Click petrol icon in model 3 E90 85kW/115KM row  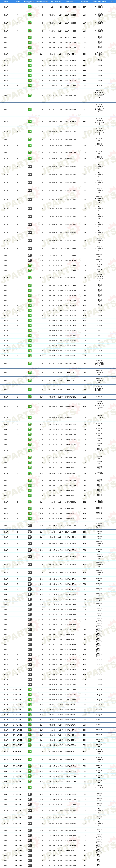click(x=30, y=265)
